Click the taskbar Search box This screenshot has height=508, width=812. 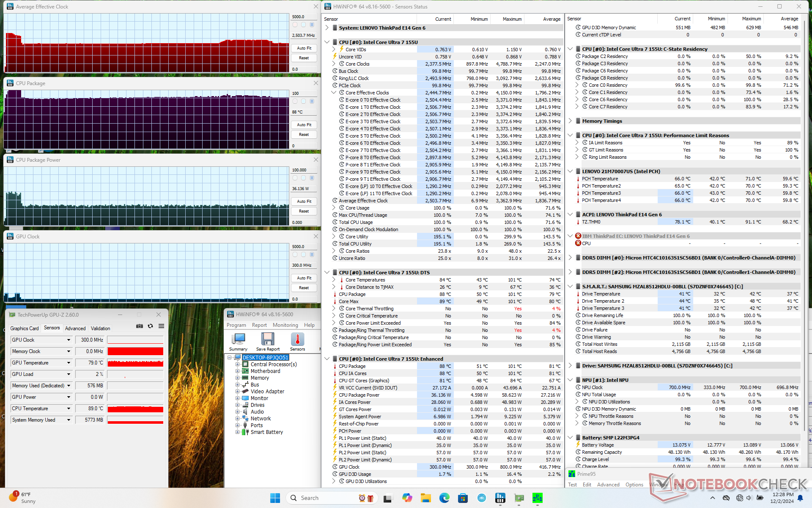point(332,498)
